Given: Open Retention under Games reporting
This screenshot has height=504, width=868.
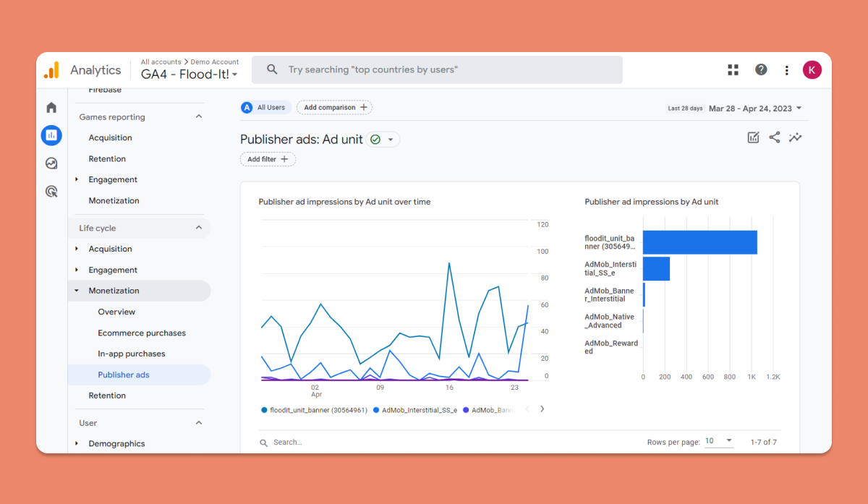Looking at the screenshot, I should 107,158.
